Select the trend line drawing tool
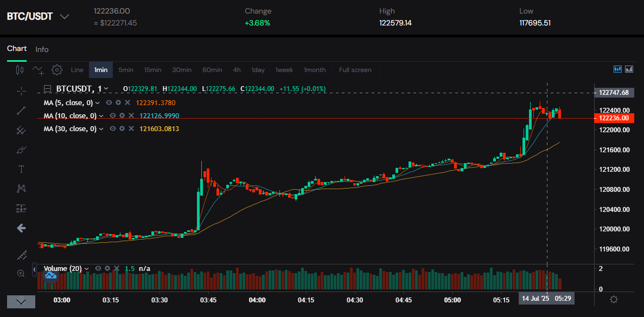Image resolution: width=644 pixels, height=317 pixels. click(21, 111)
